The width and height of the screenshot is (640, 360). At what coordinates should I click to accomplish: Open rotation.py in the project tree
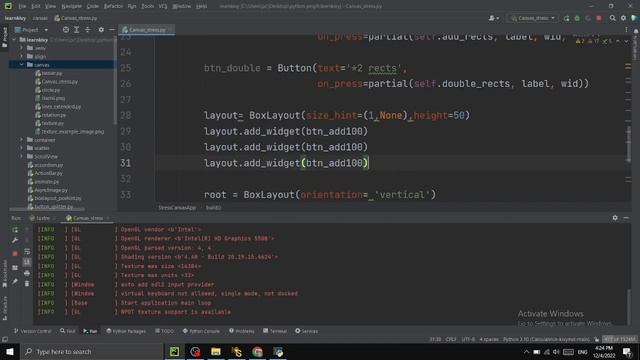(50, 115)
